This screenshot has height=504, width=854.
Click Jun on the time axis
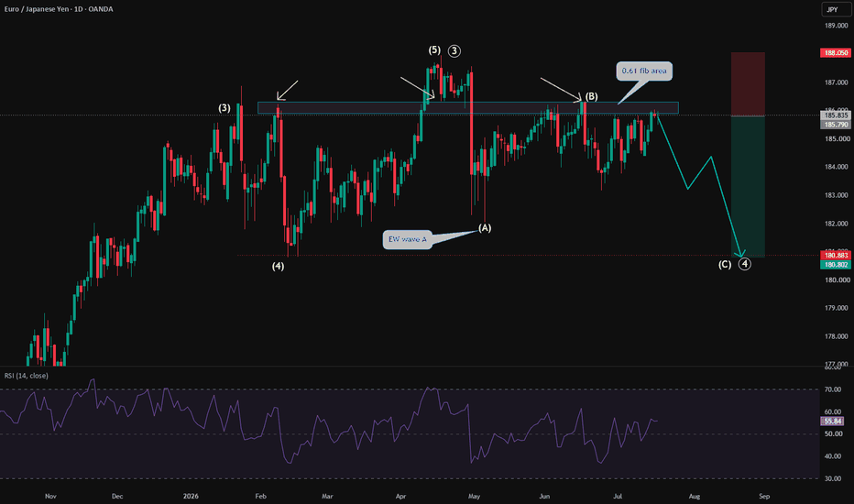(544, 497)
